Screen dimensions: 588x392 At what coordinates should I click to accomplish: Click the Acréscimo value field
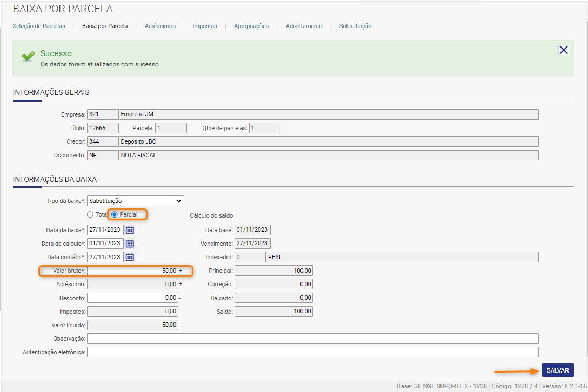tap(132, 284)
